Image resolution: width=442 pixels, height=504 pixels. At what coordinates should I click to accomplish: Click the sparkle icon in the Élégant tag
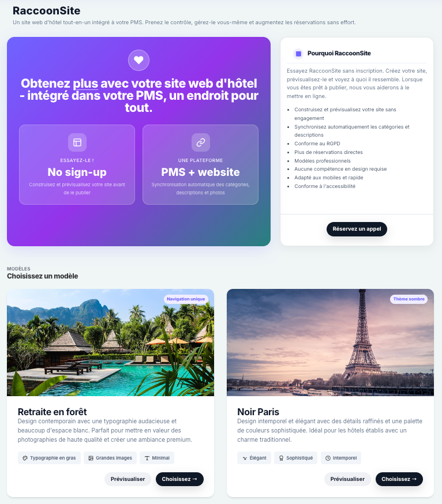click(245, 458)
